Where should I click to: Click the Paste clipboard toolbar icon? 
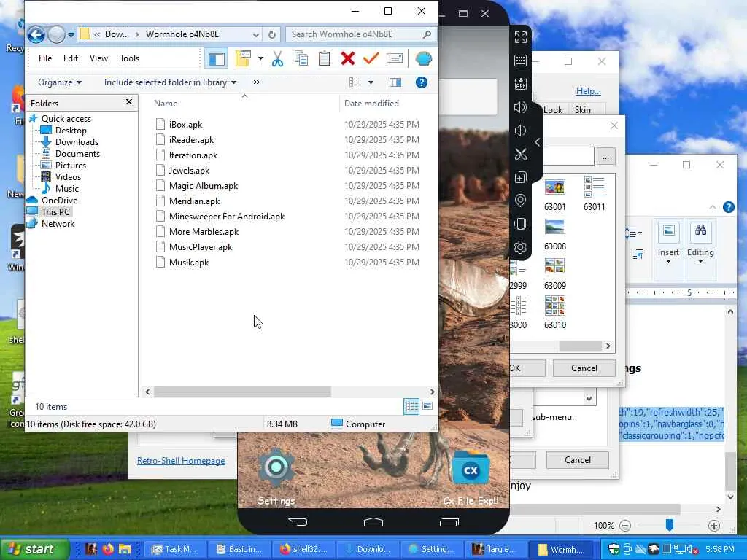(x=325, y=58)
